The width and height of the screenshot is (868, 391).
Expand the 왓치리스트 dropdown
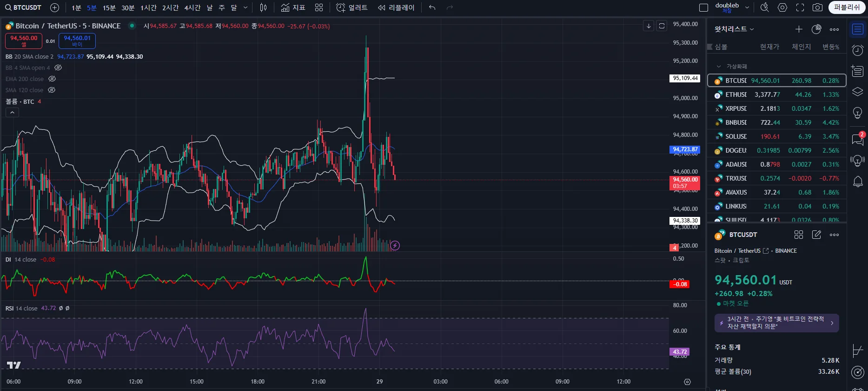pos(734,29)
